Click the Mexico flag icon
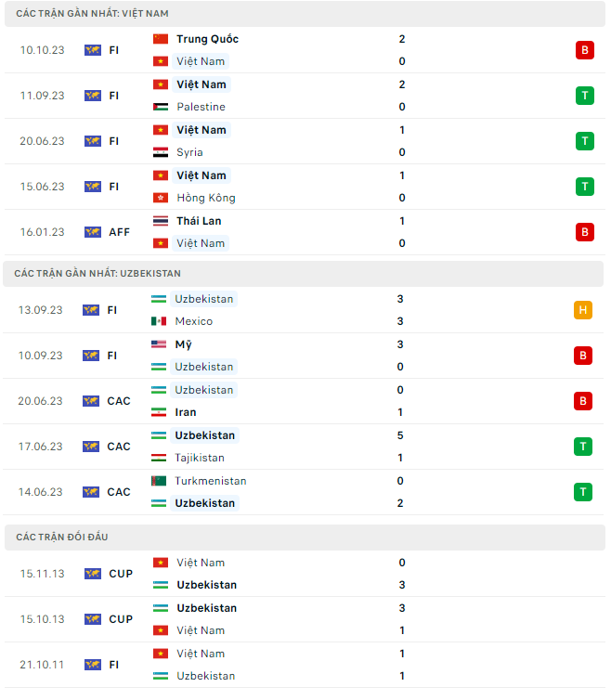 pyautogui.click(x=159, y=321)
